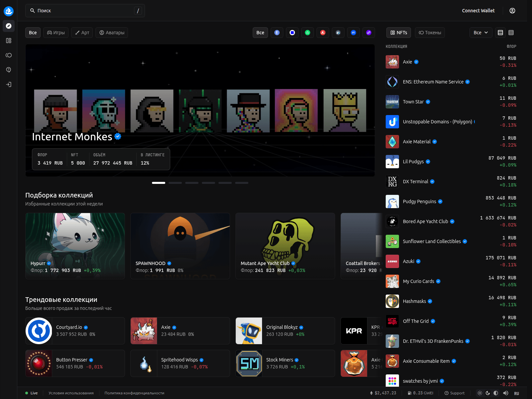Focus the Поиск search field
This screenshot has height=399, width=532.
pyautogui.click(x=85, y=11)
